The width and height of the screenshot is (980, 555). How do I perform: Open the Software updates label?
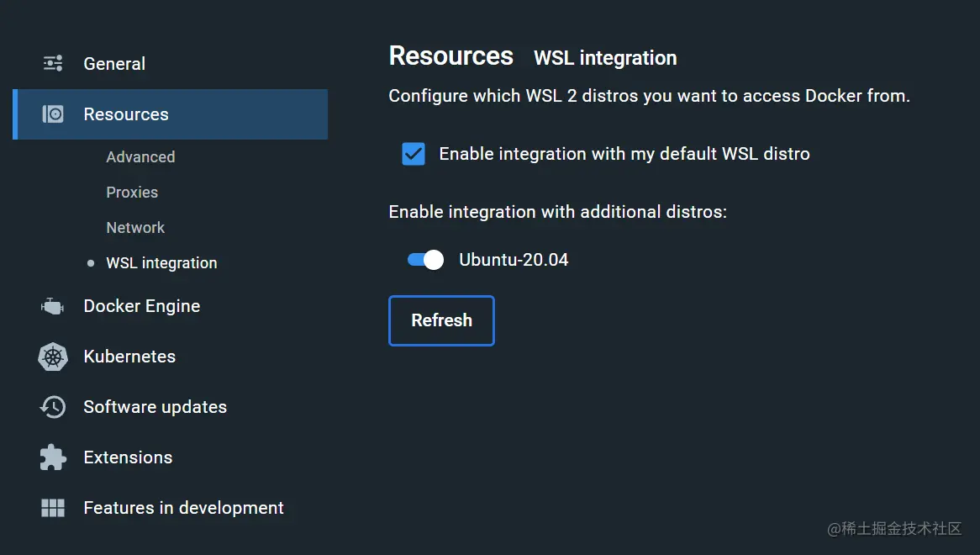click(155, 407)
